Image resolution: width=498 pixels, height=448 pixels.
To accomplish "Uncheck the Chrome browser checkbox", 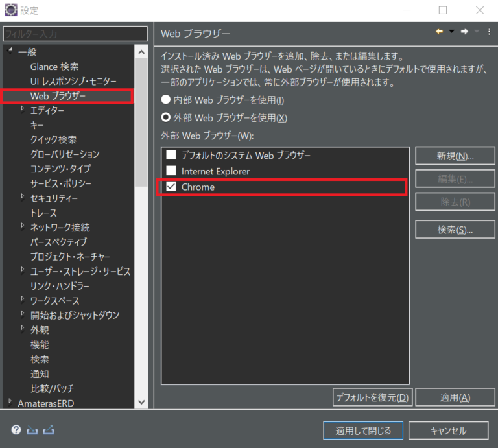I will (171, 187).
